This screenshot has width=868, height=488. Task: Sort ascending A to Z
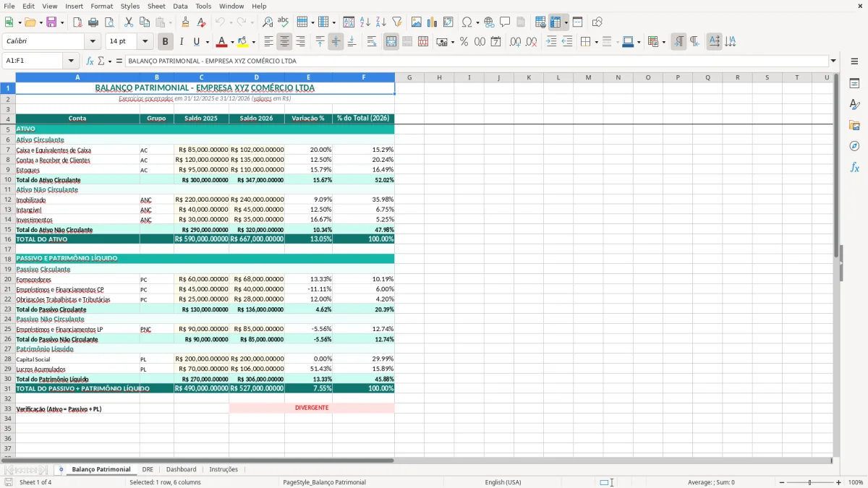tap(365, 22)
